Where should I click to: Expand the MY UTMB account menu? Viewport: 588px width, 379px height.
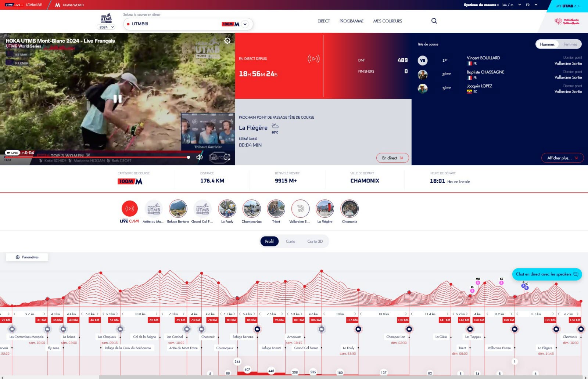(x=568, y=6)
